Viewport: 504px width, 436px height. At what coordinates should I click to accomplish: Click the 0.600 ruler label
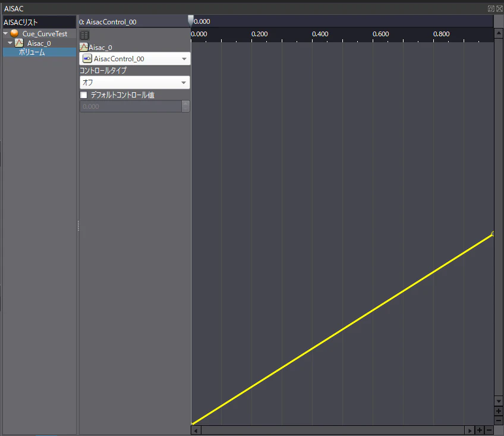[x=380, y=34]
